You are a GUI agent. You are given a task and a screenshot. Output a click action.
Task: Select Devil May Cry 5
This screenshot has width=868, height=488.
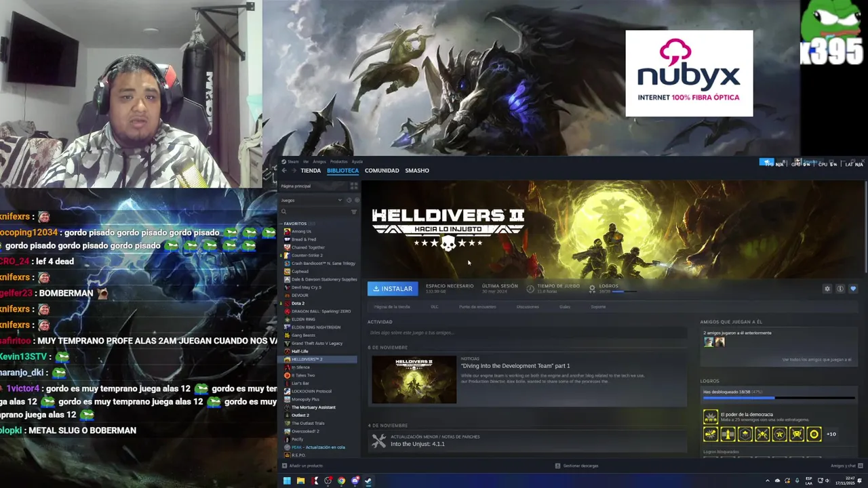pyautogui.click(x=306, y=287)
